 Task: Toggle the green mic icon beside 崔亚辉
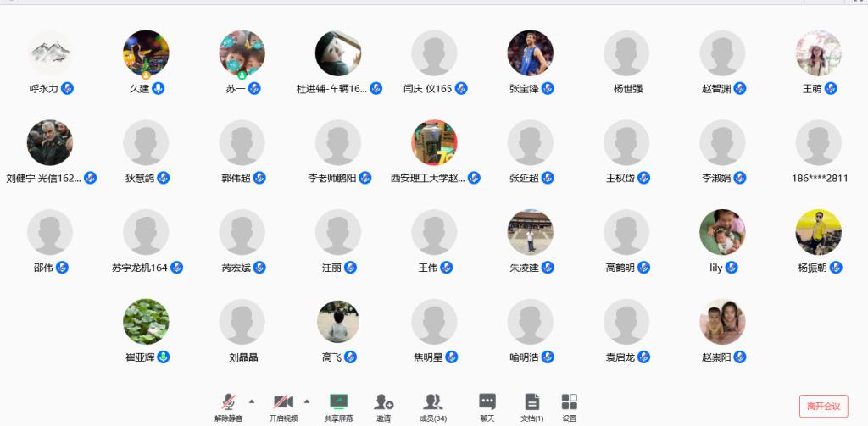coord(163,357)
